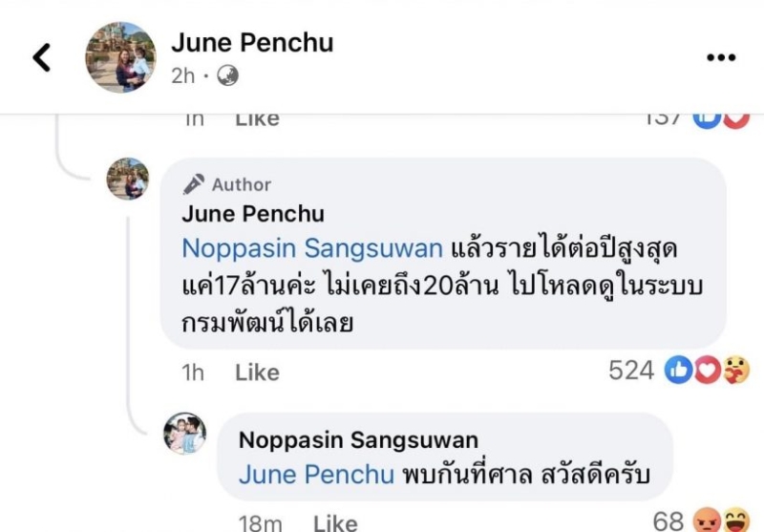Like the partially visible top comment

(257, 118)
